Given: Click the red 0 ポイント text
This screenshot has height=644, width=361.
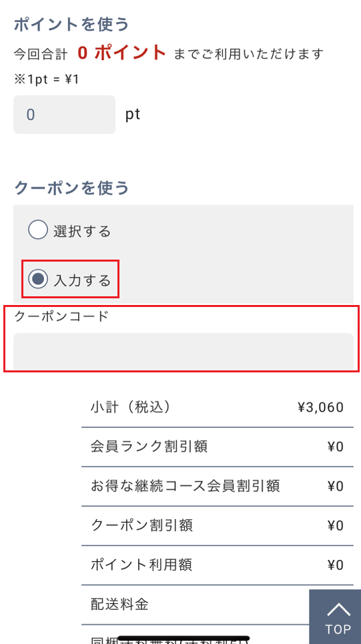Looking at the screenshot, I should pos(121,53).
